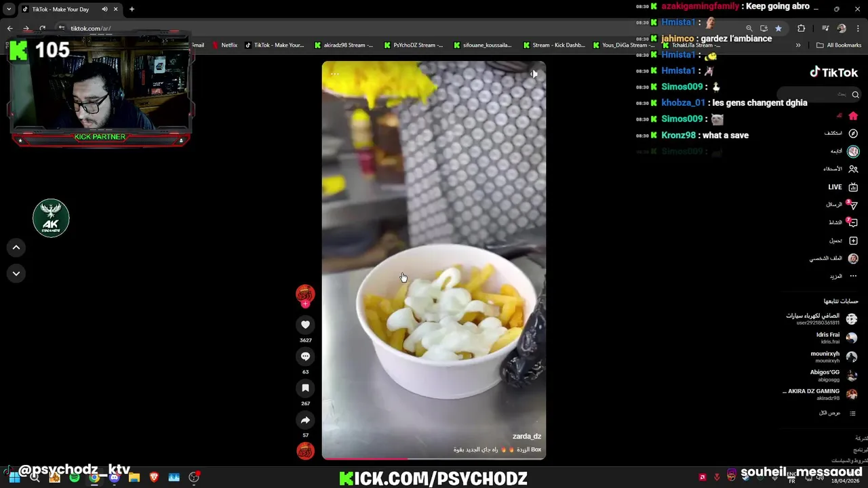Open the sifouane_koussaila bookmark
Screen dimensions: 868x488
(x=482, y=45)
